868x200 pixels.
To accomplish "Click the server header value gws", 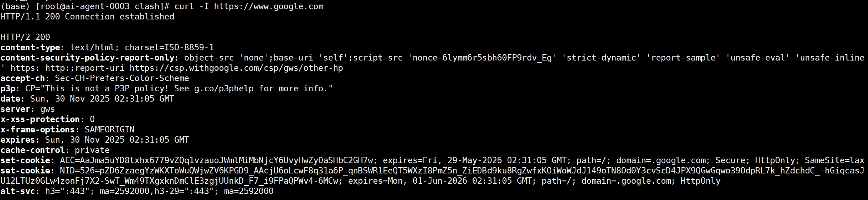I will [x=48, y=109].
